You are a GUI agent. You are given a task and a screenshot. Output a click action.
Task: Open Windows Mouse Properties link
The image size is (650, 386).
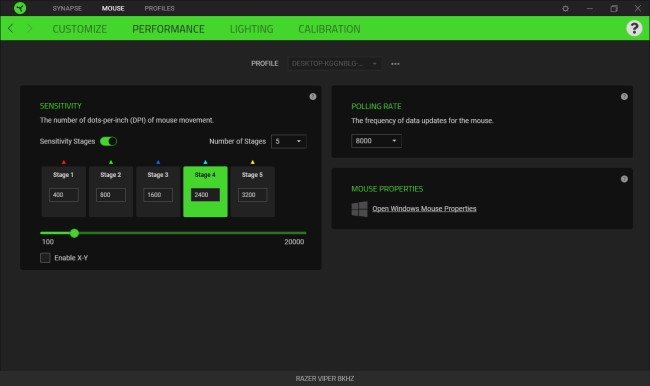pos(424,209)
